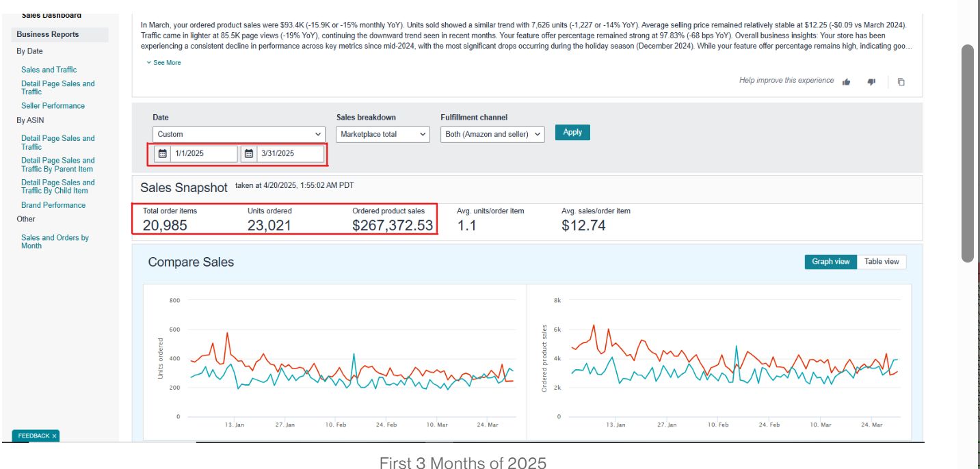This screenshot has width=980, height=469.
Task: Switch to Table view
Action: pos(882,262)
